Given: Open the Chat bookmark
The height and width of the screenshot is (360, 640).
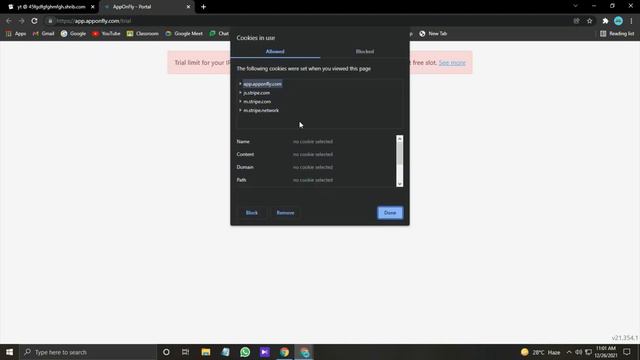Looking at the screenshot, I should [x=219, y=33].
